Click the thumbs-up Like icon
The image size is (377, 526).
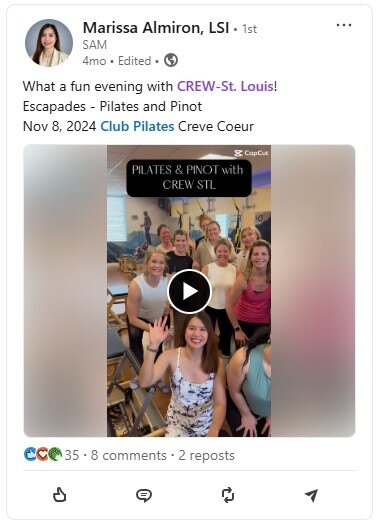[x=60, y=495]
